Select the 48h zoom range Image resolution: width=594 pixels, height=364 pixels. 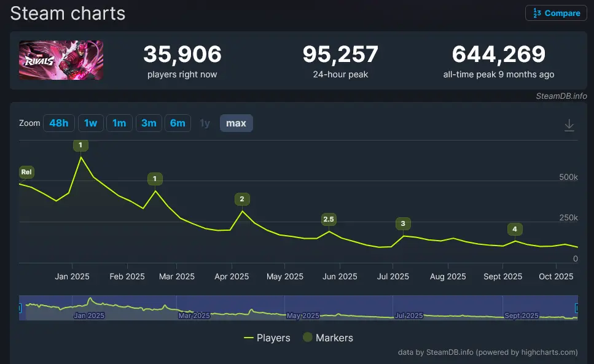click(x=59, y=123)
